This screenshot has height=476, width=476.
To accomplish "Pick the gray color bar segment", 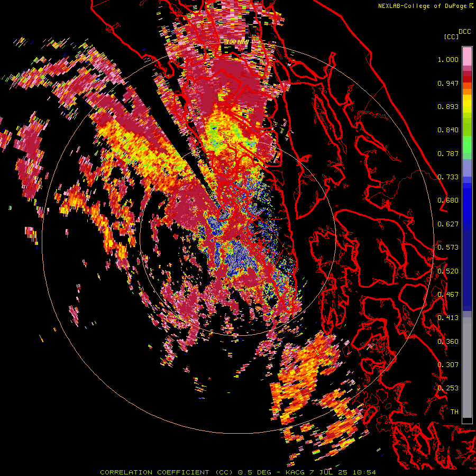I will click(x=467, y=368).
